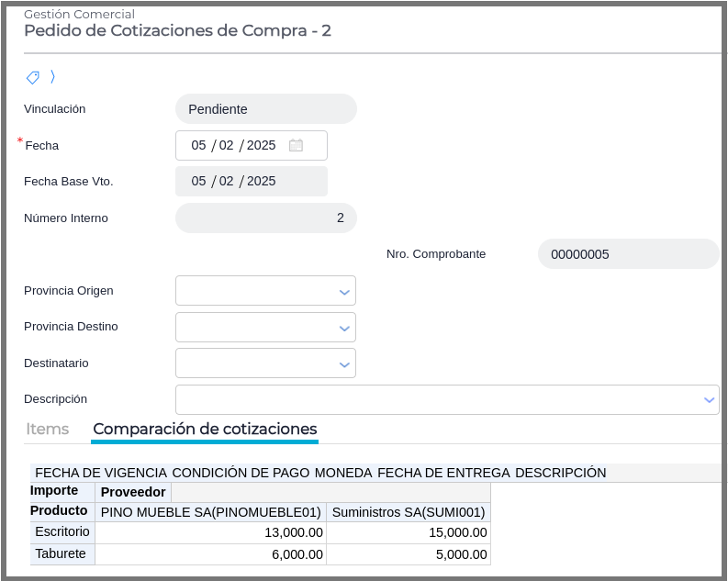
Task: Expand the Provincia Destino dropdown
Action: 344,328
